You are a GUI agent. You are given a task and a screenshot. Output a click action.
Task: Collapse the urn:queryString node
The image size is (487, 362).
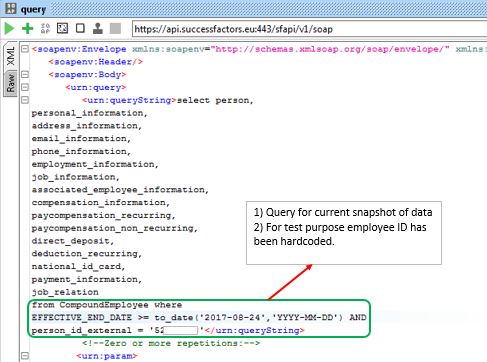pyautogui.click(x=25, y=100)
